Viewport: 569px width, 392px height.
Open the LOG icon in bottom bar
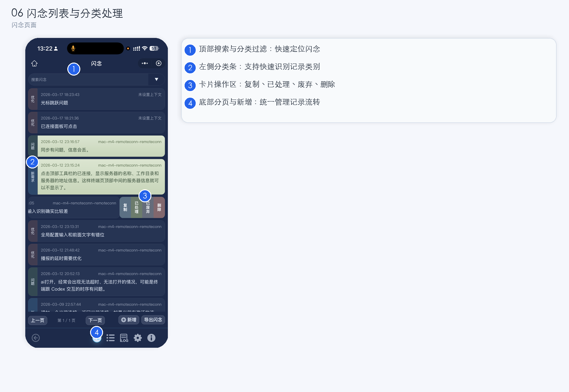click(124, 338)
